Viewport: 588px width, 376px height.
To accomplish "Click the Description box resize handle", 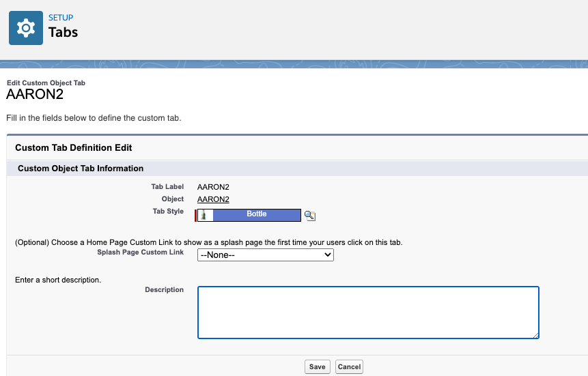I will click(x=535, y=334).
